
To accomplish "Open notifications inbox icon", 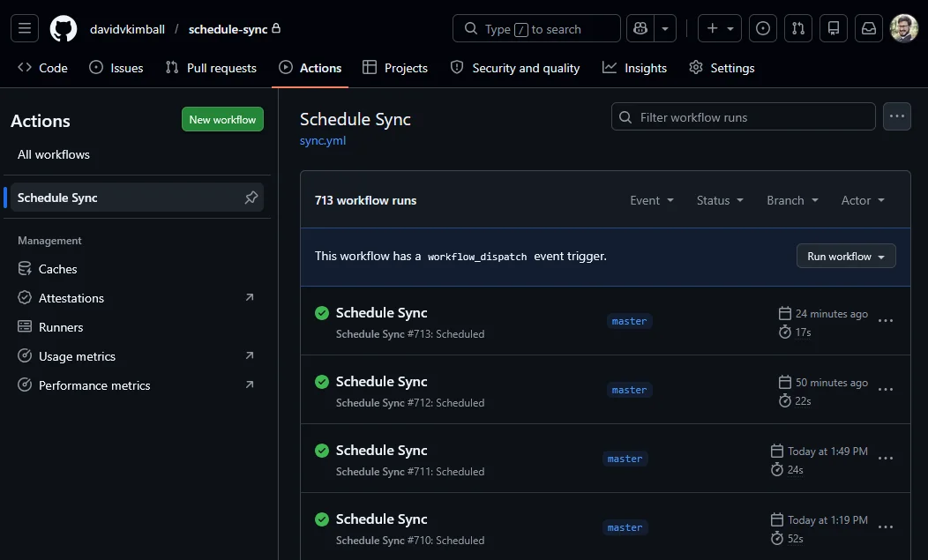I will tap(868, 27).
